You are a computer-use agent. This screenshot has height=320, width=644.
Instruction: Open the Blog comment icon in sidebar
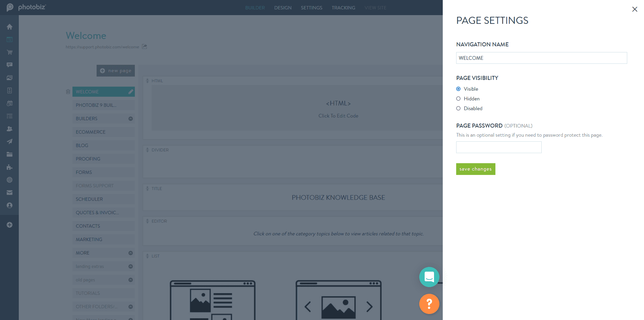point(9,65)
